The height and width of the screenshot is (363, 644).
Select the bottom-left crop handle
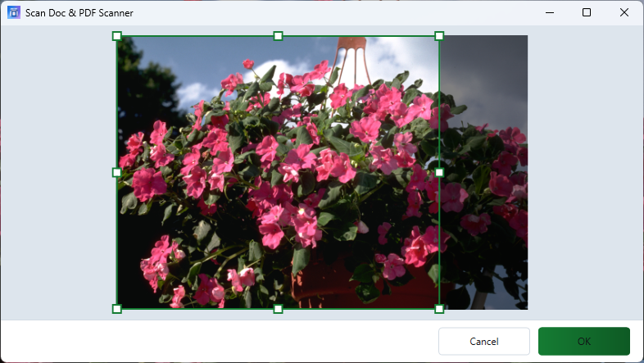116,309
